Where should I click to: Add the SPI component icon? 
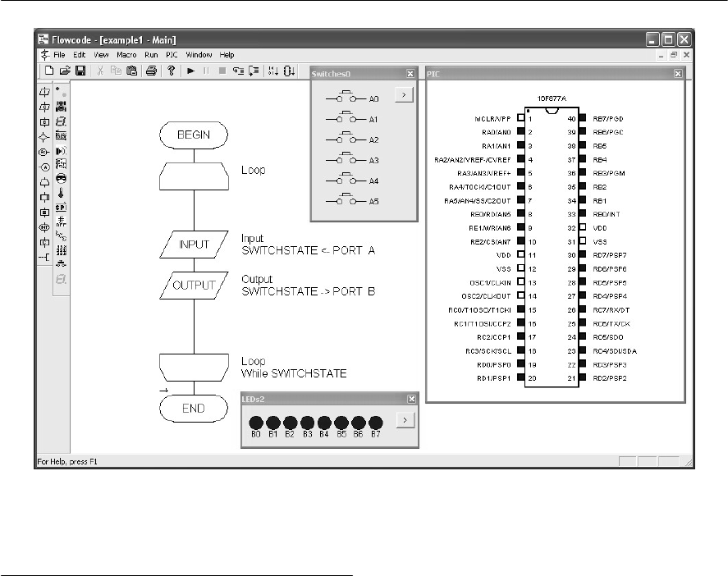(61, 208)
